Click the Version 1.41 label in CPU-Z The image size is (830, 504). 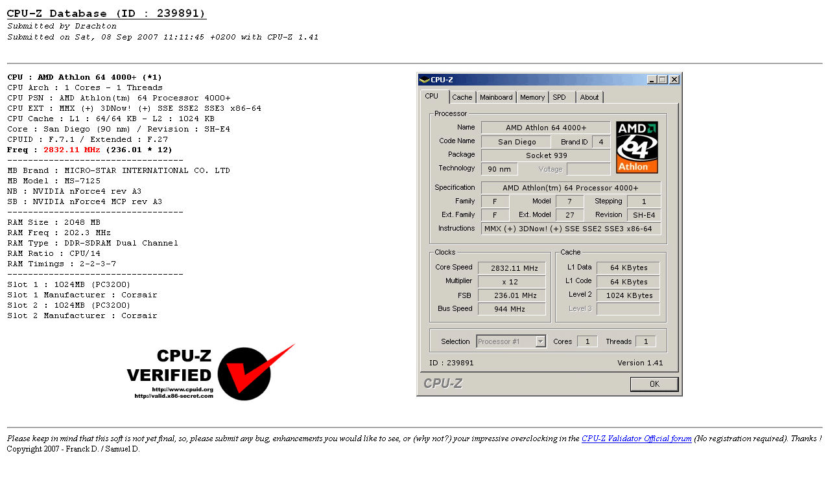pyautogui.click(x=640, y=363)
